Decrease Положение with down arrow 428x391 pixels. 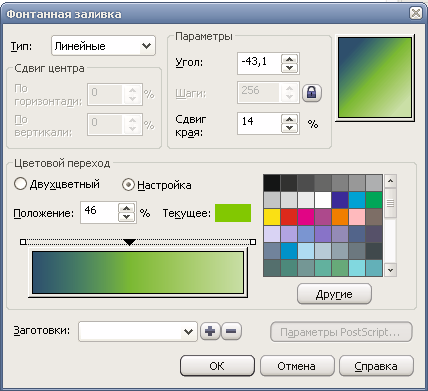click(x=126, y=217)
